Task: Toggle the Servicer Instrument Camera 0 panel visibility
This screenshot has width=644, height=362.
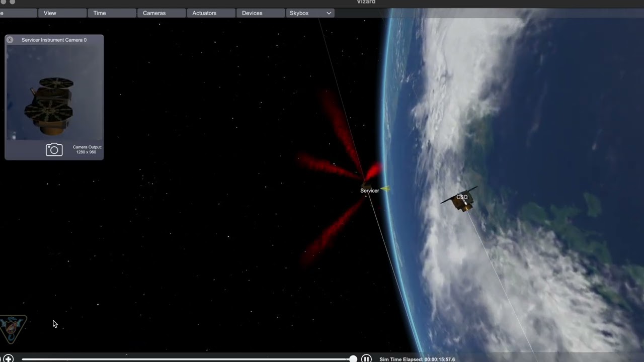Action: pyautogui.click(x=54, y=40)
